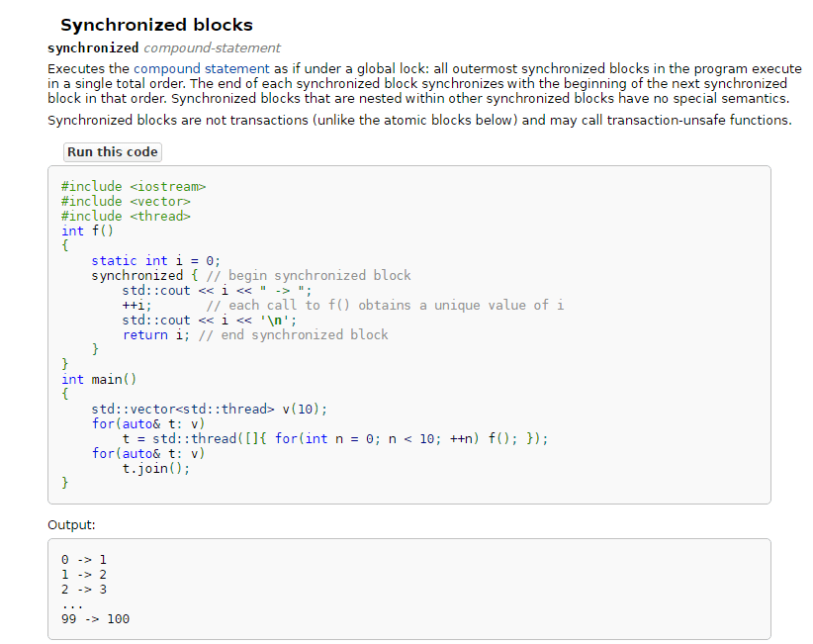The image size is (813, 644).
Task: Click the italic "compound-statement" syntax text
Action: [212, 47]
